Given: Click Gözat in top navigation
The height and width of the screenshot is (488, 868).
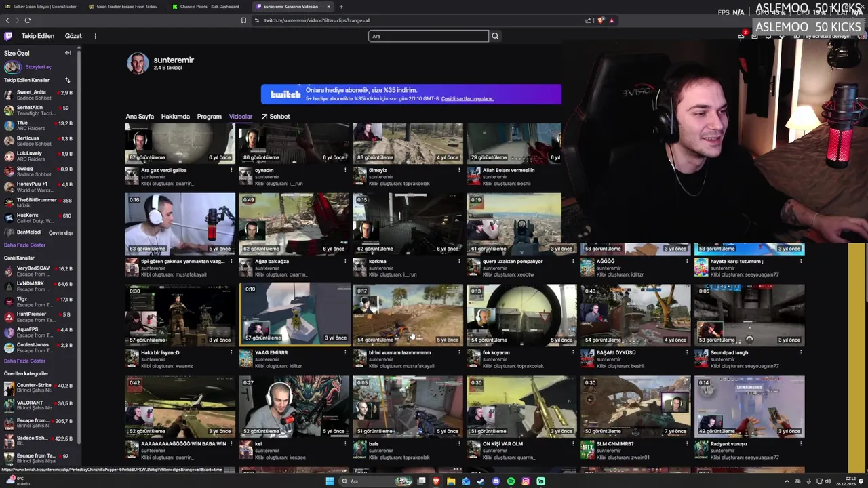Looking at the screenshot, I should click(x=73, y=36).
